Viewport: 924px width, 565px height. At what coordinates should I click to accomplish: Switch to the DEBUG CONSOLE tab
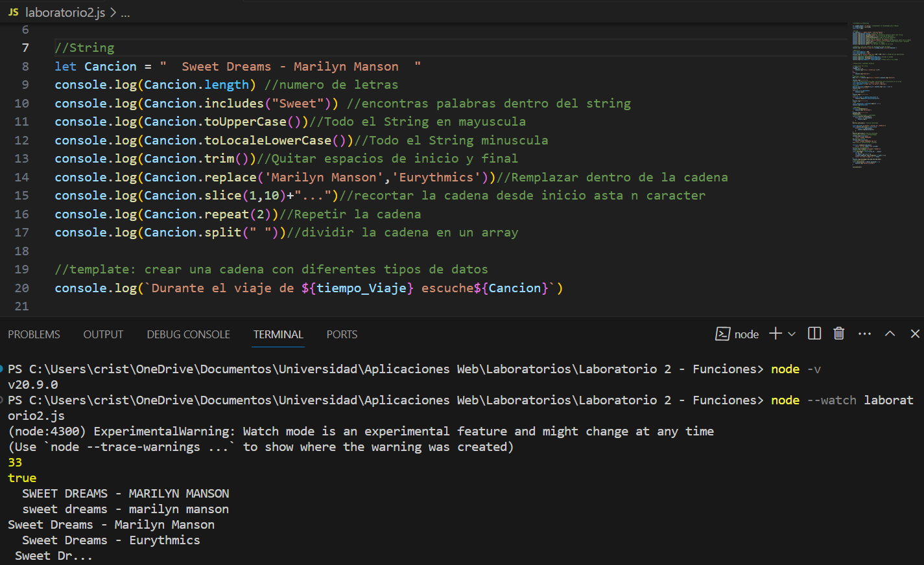[188, 334]
